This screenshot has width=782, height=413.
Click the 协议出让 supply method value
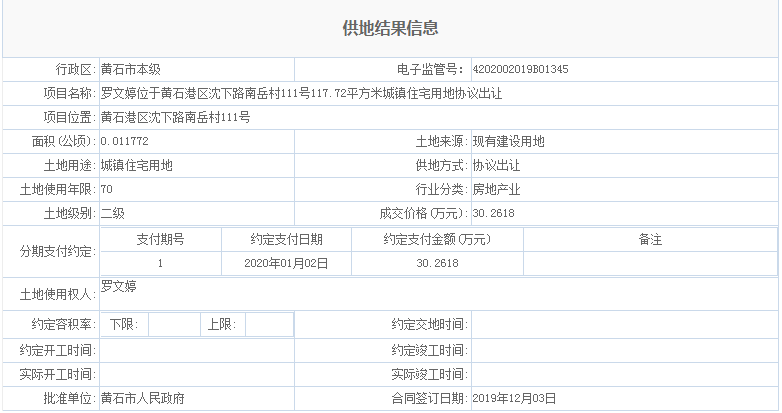496,166
